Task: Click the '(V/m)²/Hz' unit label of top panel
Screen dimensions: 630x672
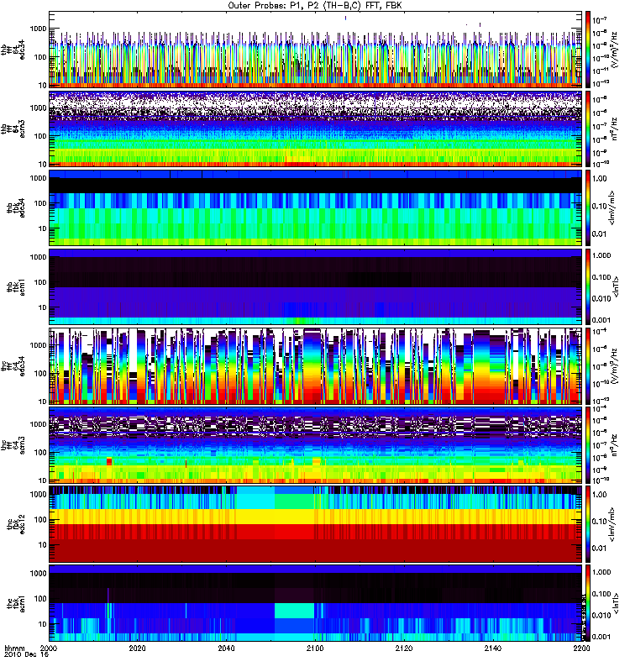Action: 615,50
